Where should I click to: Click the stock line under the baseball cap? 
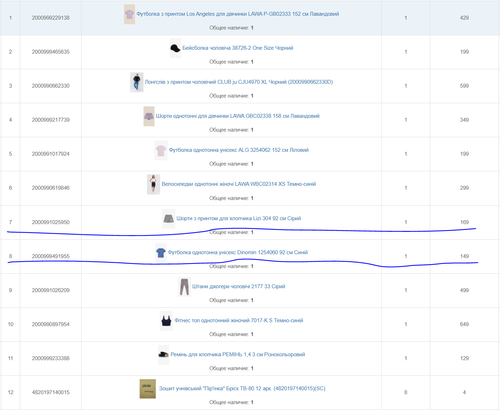[x=231, y=62]
